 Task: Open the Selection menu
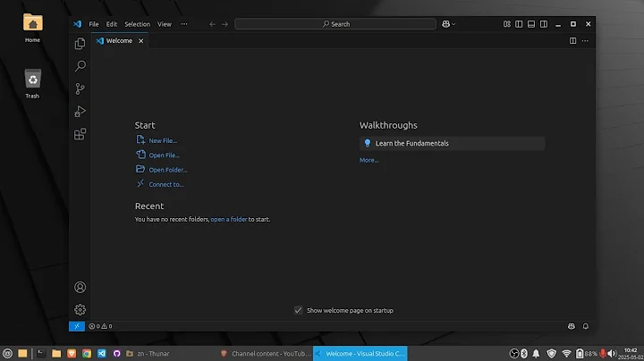pos(137,24)
